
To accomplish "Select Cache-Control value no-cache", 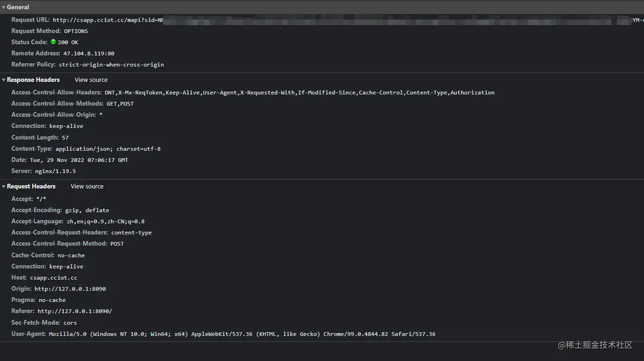I will point(71,255).
